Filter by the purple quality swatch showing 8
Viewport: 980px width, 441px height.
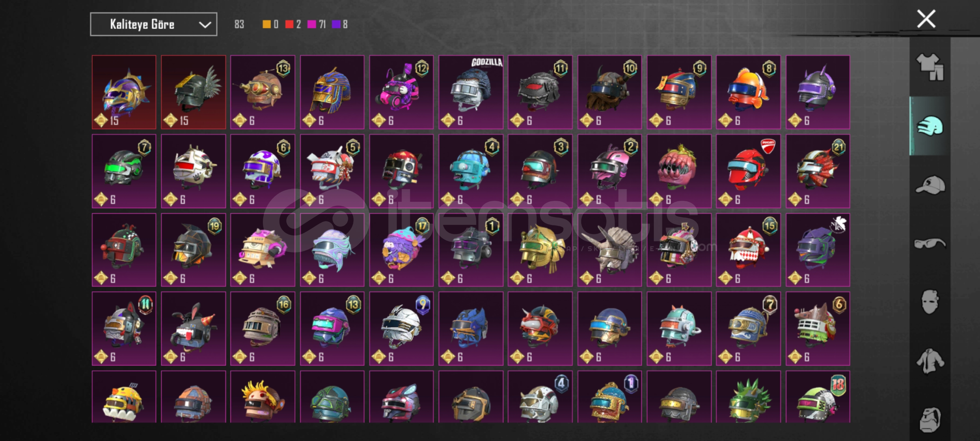pos(336,24)
